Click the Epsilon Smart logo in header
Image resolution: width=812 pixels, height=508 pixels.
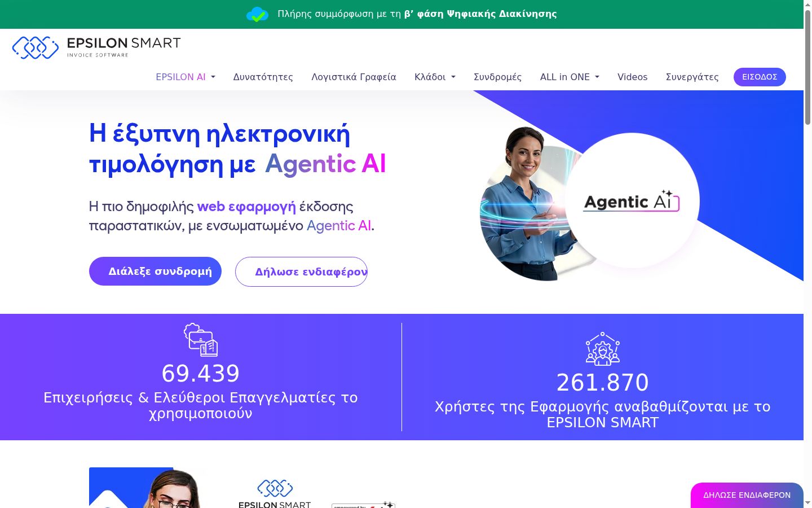coord(96,47)
